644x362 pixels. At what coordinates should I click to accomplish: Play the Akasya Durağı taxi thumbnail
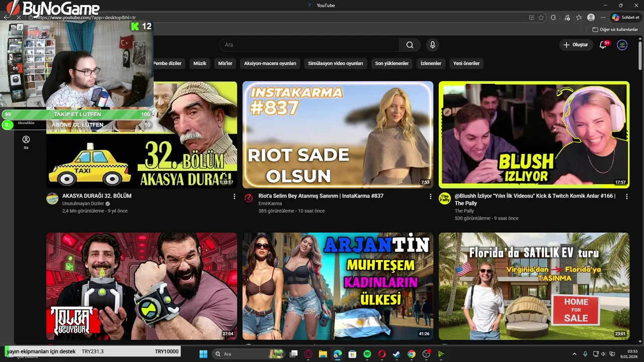142,135
